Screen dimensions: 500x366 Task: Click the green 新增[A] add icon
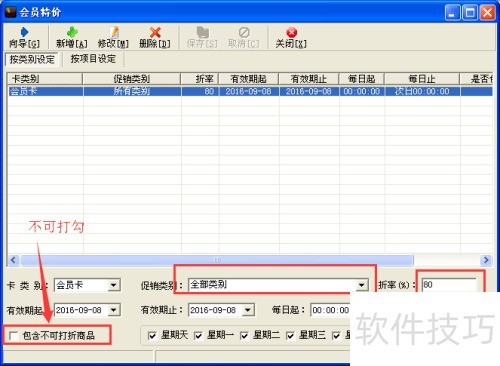coord(72,32)
